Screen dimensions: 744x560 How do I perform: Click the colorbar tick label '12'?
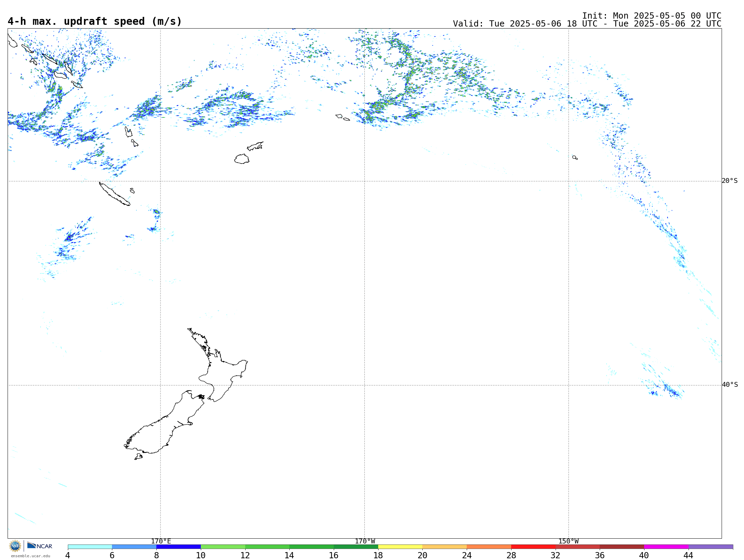[245, 555]
